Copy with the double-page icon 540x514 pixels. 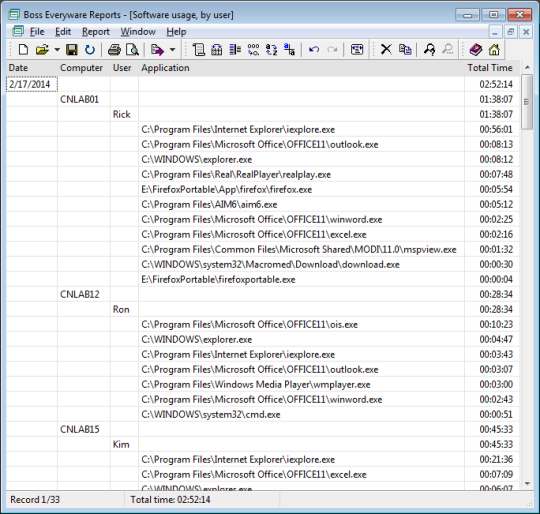click(x=405, y=50)
